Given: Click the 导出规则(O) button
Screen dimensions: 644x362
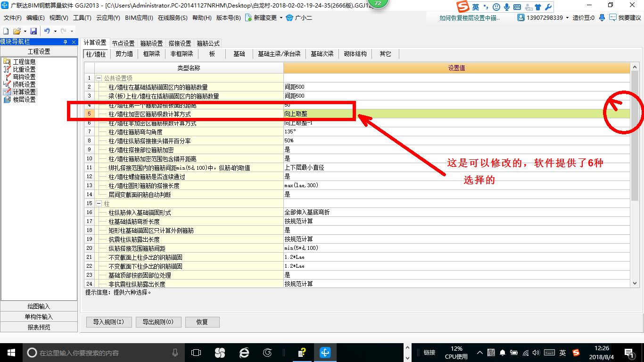Looking at the screenshot, I should click(x=158, y=322).
